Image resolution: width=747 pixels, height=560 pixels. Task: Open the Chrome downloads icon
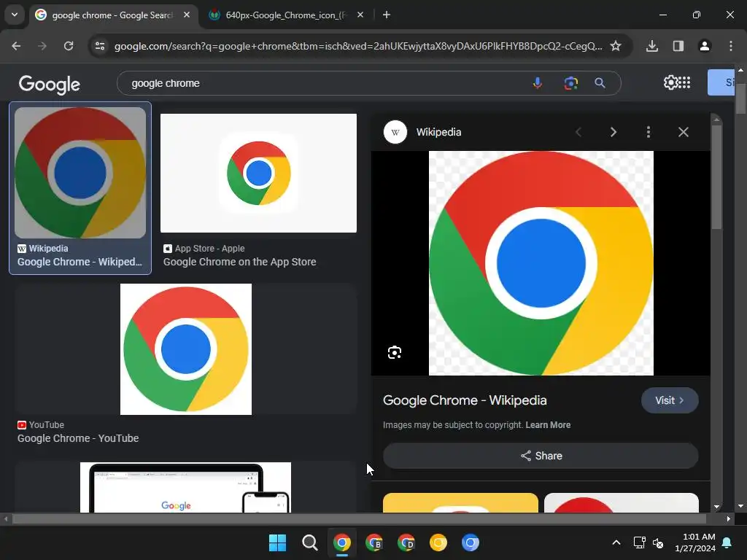(652, 46)
